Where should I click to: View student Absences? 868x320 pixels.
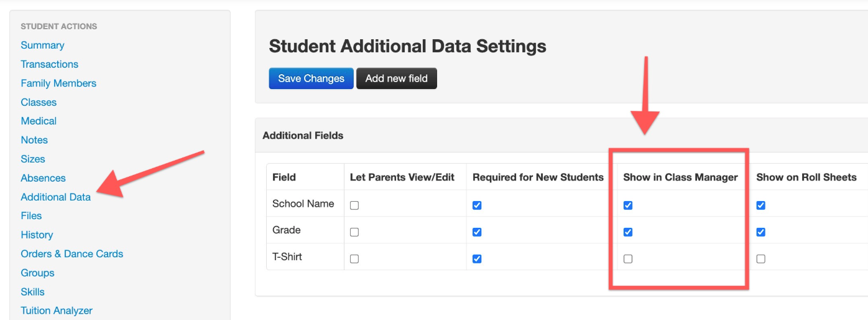point(44,178)
